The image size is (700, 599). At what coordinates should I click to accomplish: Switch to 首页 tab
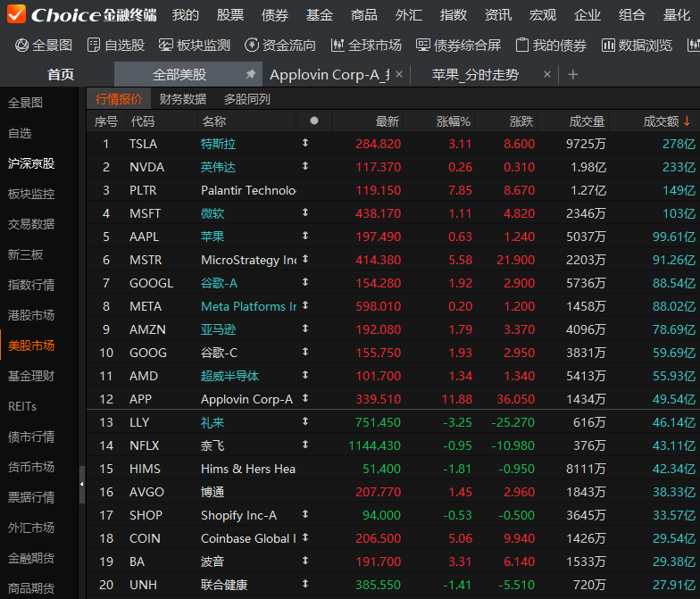coord(61,75)
